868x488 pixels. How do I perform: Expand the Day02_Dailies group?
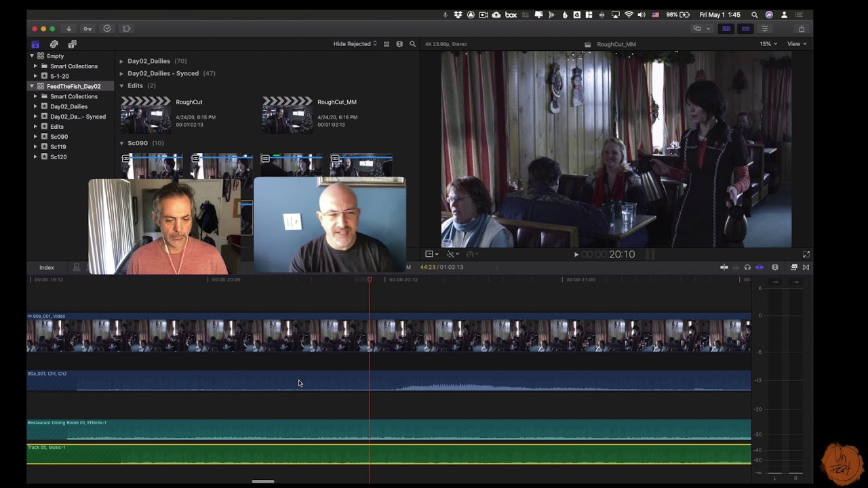click(x=121, y=61)
